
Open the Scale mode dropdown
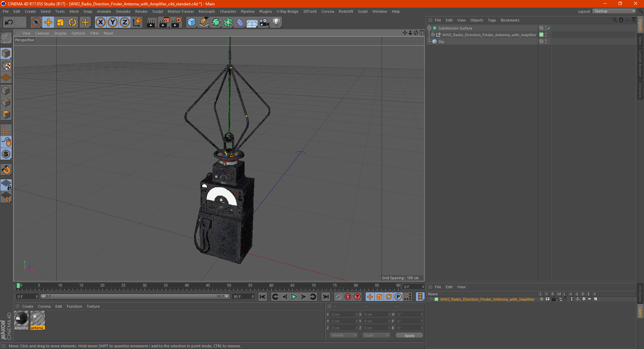[376, 335]
